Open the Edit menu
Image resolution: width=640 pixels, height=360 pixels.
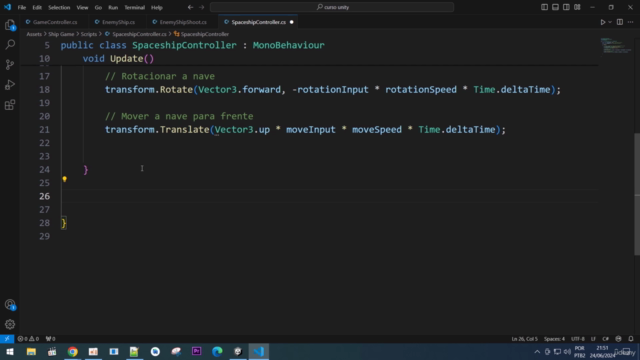click(x=37, y=7)
